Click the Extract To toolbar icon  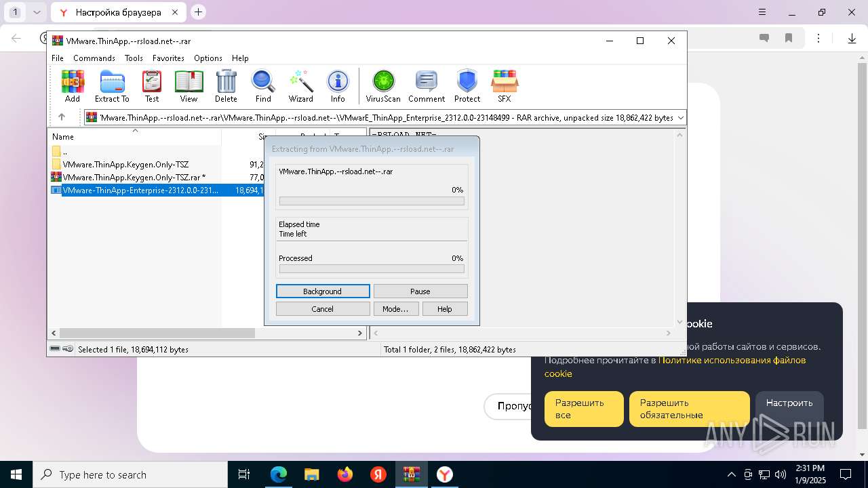tap(112, 86)
